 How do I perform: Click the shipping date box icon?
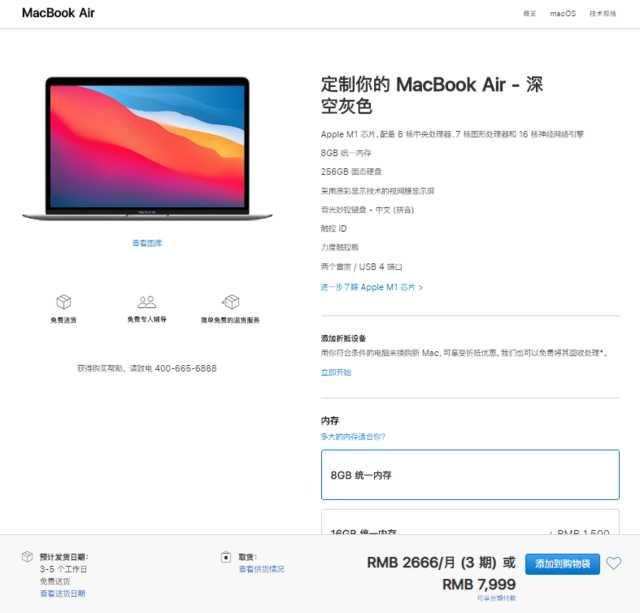click(27, 557)
